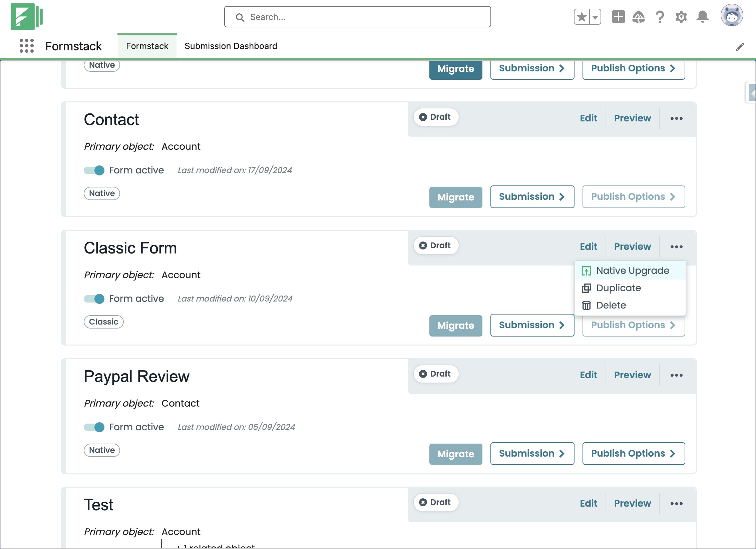Toggle Form active switch for Paypal Review
The height and width of the screenshot is (549, 756).
coord(94,427)
